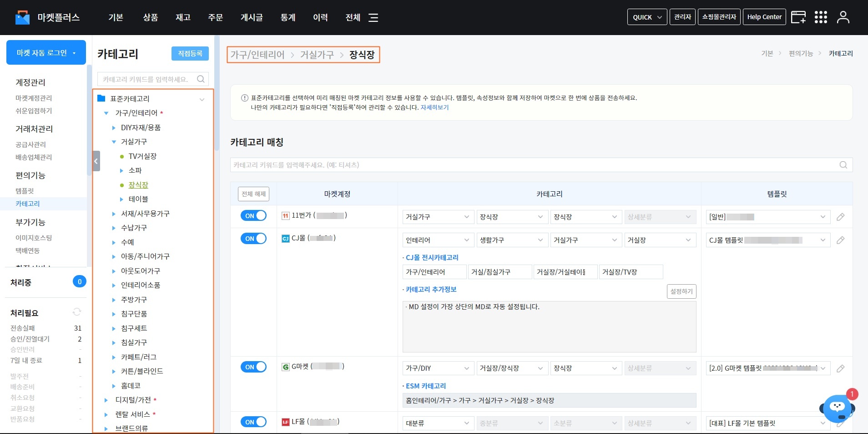
Task: Click the 표준카테고리 folder icon
Action: coord(101,98)
